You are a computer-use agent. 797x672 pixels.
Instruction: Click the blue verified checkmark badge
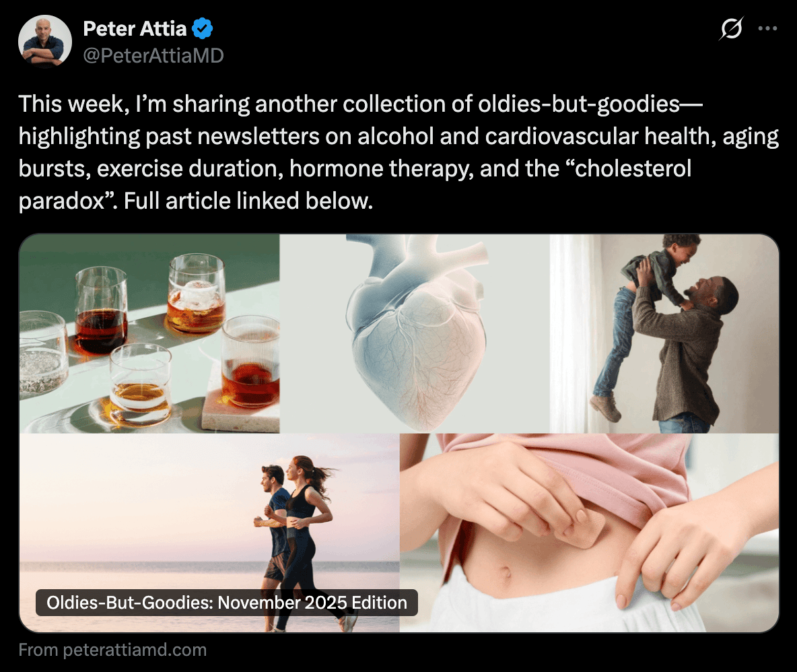tap(203, 28)
